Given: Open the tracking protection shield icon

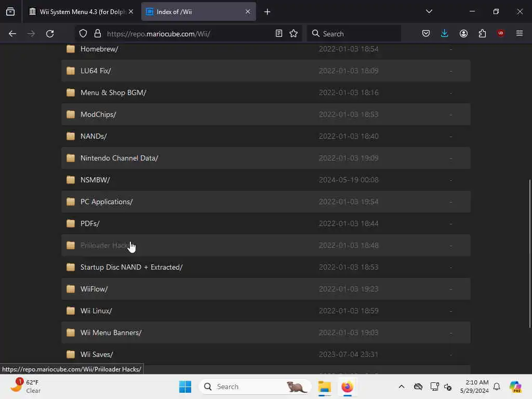Looking at the screenshot, I should click(x=83, y=34).
